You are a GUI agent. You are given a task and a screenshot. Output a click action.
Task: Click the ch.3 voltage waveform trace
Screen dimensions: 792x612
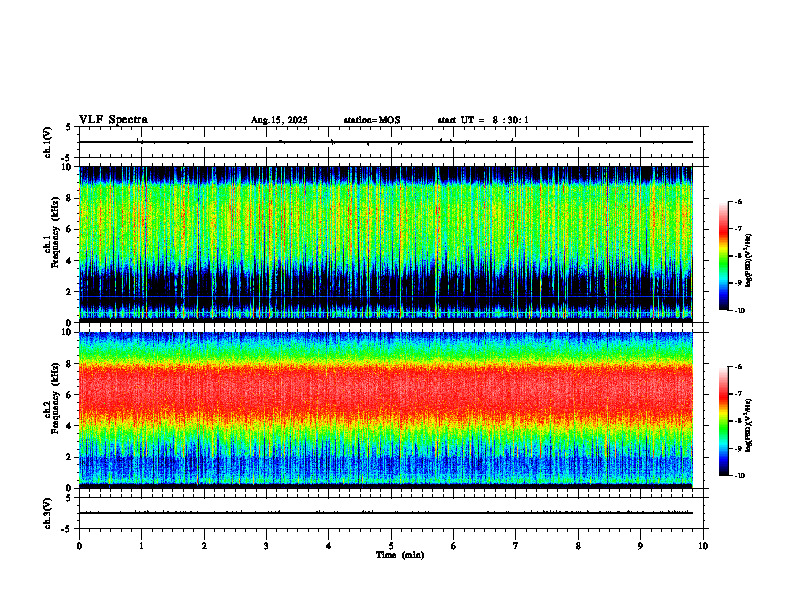pyautogui.click(x=386, y=513)
